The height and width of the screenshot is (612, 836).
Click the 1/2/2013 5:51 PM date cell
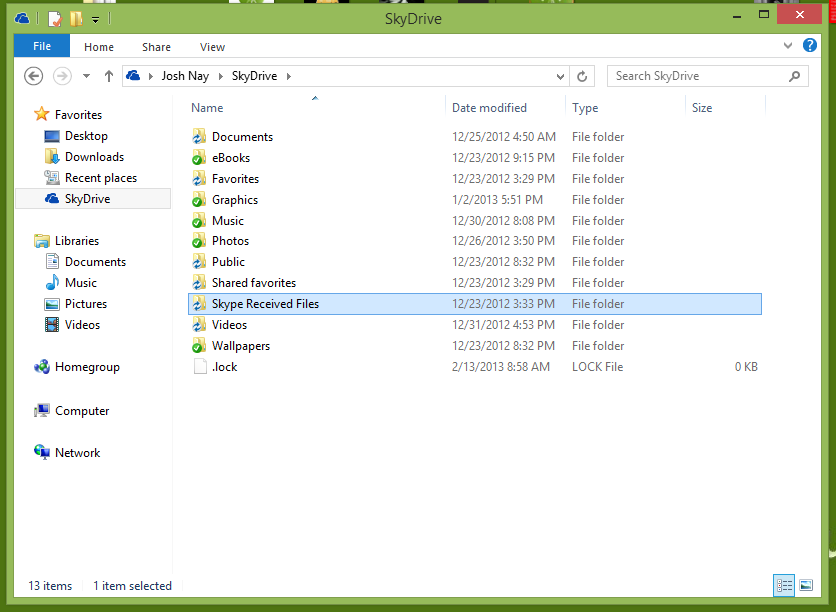(x=497, y=200)
